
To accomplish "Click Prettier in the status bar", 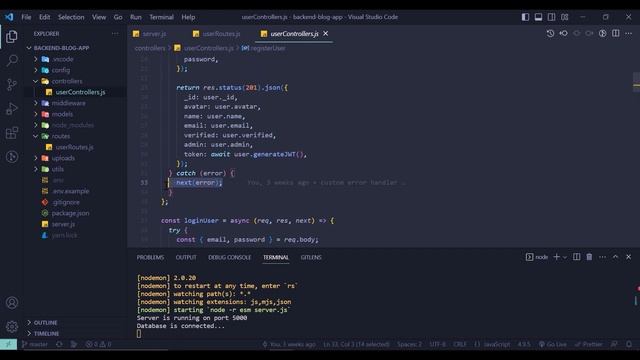I will point(588,344).
